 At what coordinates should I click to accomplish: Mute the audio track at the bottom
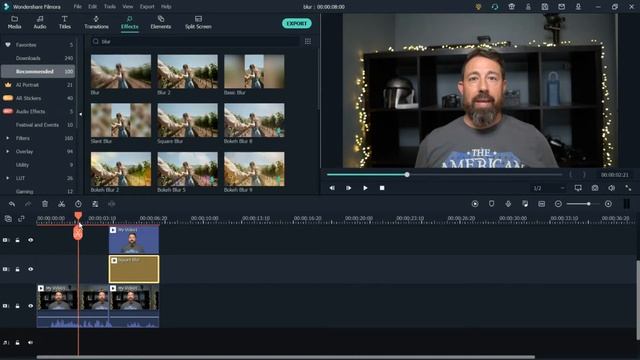(31, 342)
